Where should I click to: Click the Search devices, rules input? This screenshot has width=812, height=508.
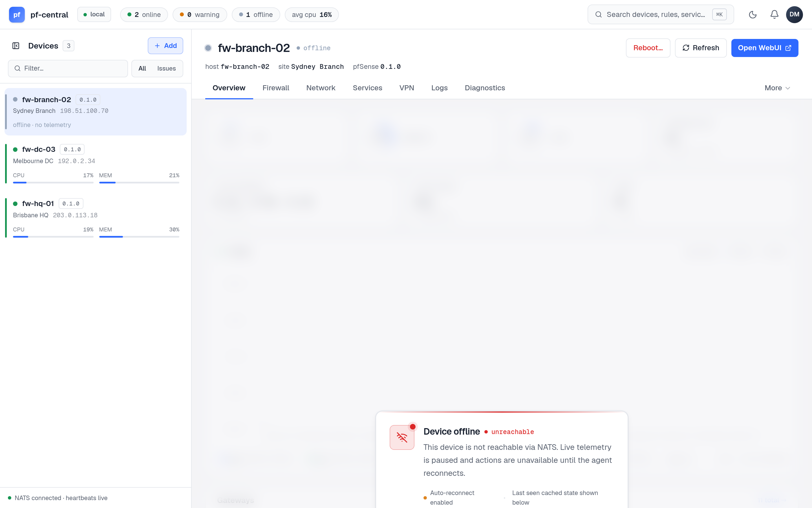point(660,14)
